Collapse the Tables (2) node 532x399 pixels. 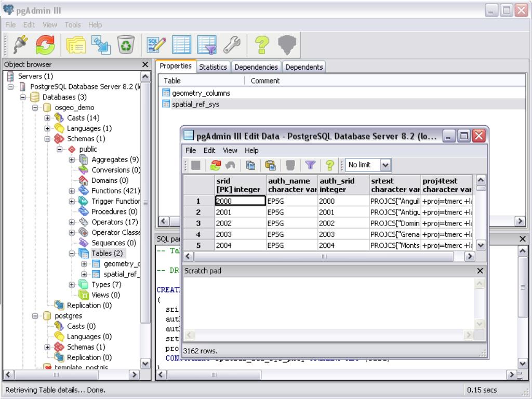pyautogui.click(x=72, y=254)
